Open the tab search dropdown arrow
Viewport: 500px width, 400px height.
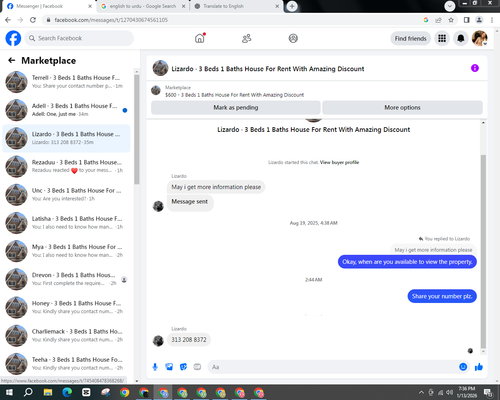pos(450,6)
